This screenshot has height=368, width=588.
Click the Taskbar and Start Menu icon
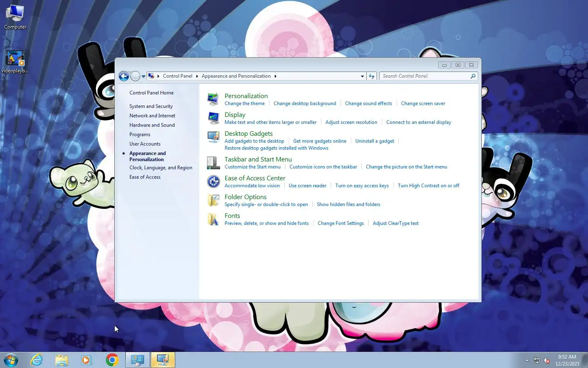pos(213,163)
